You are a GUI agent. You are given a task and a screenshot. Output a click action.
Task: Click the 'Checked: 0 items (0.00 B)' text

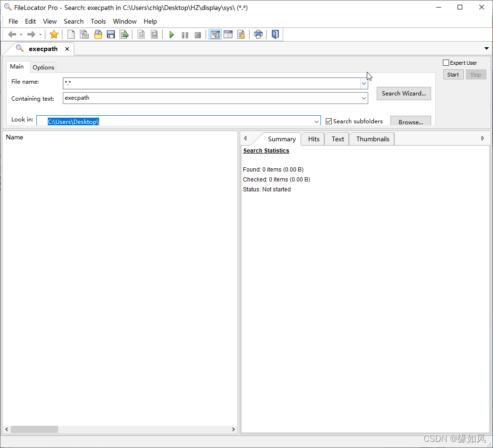[x=277, y=179]
